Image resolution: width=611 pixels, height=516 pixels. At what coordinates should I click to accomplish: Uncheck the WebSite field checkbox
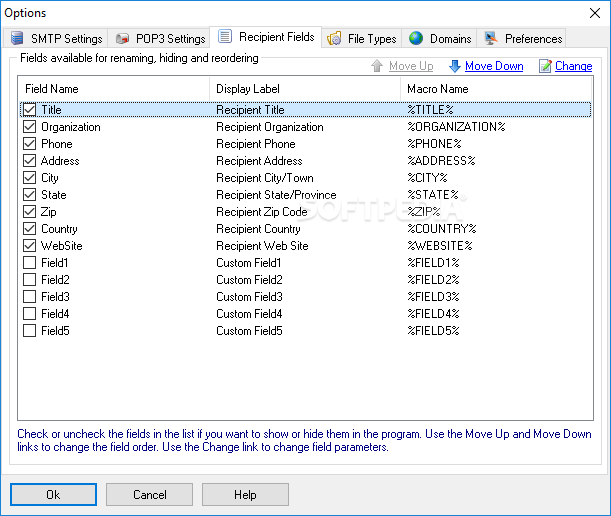click(x=30, y=246)
